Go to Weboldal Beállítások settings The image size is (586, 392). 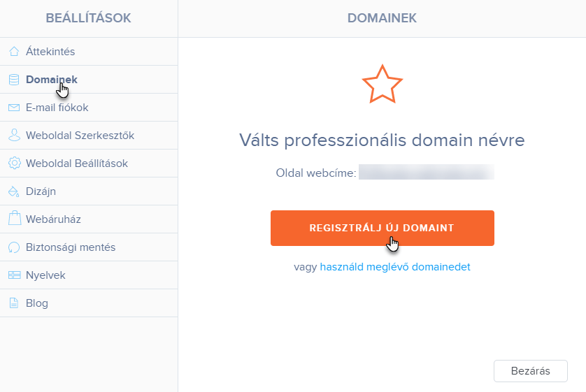89,163
